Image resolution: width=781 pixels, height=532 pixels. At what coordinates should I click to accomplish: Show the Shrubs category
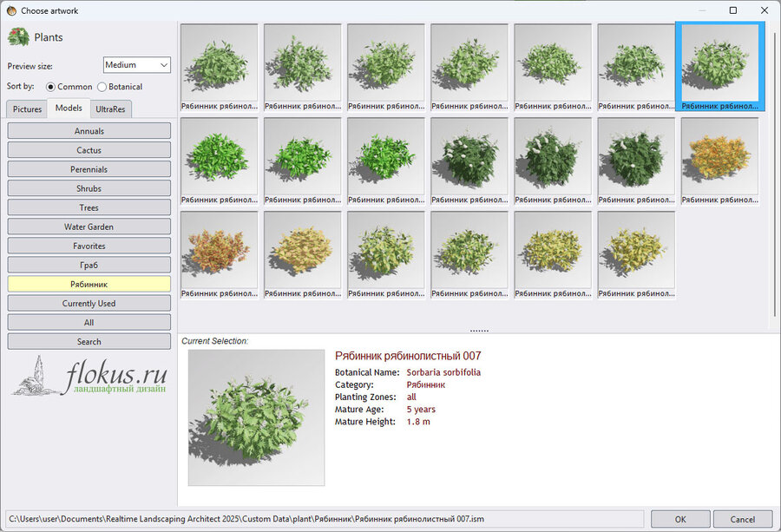[89, 188]
